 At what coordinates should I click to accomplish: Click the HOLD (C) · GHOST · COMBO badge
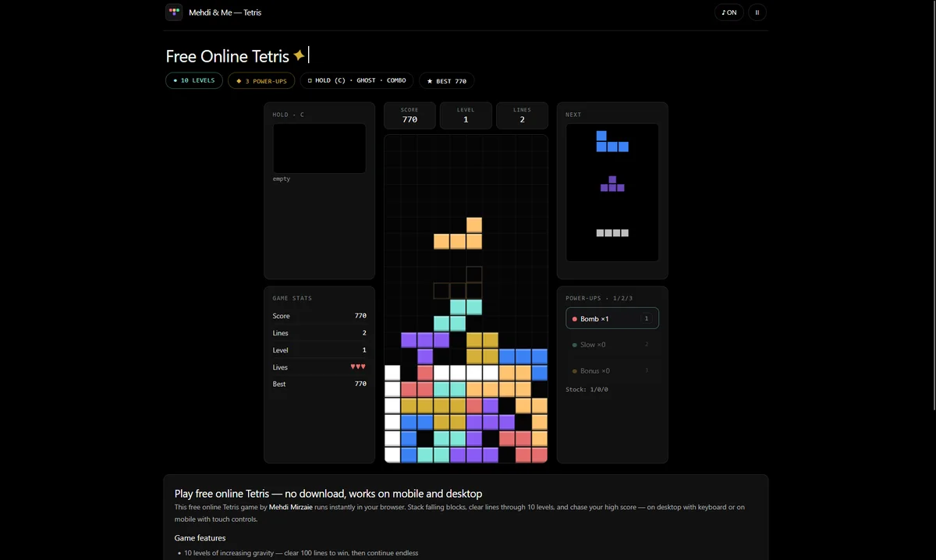tap(357, 80)
